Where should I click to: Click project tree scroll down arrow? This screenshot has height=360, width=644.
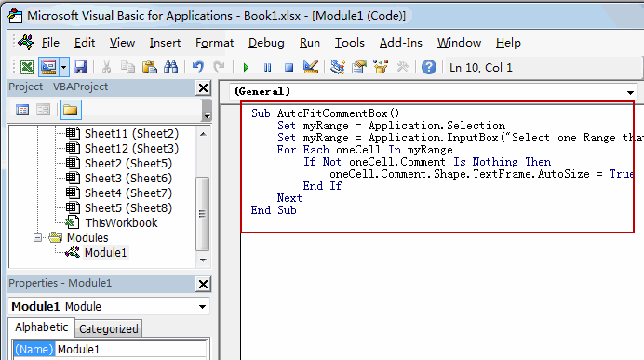click(203, 260)
